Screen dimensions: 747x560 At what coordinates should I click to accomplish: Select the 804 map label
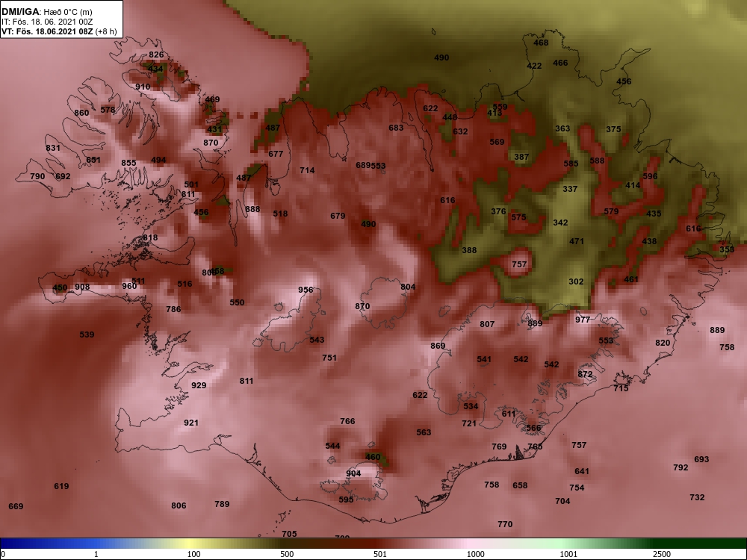[x=408, y=287]
